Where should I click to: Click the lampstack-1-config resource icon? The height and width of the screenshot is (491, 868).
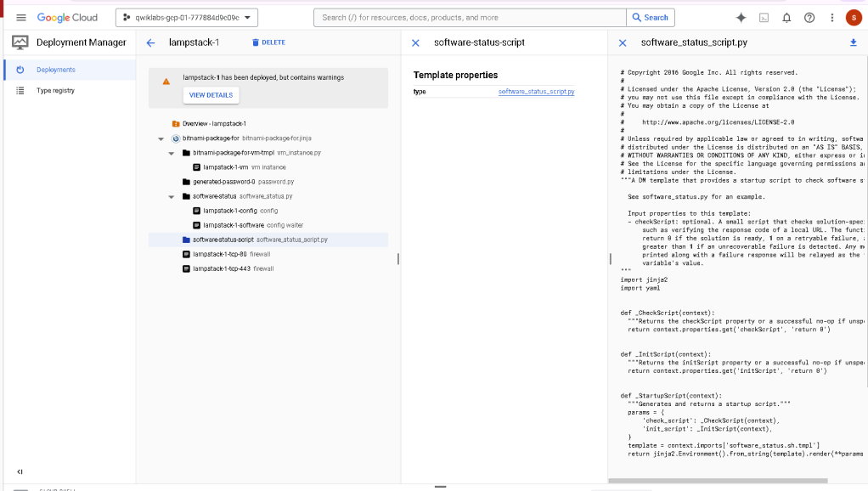tap(196, 211)
